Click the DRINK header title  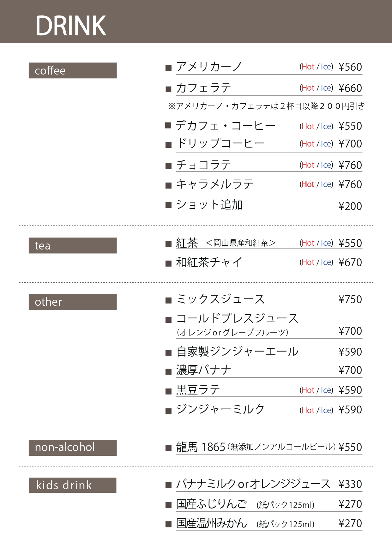(x=71, y=26)
